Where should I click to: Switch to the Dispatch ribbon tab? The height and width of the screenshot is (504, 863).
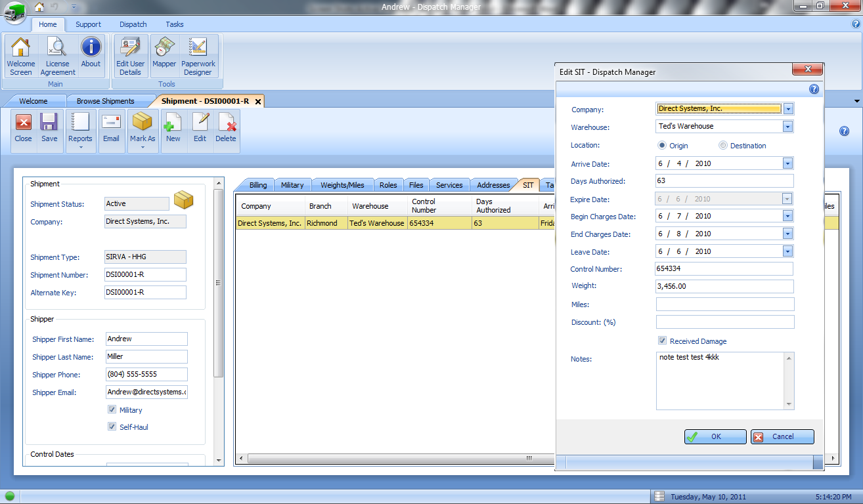click(x=133, y=24)
